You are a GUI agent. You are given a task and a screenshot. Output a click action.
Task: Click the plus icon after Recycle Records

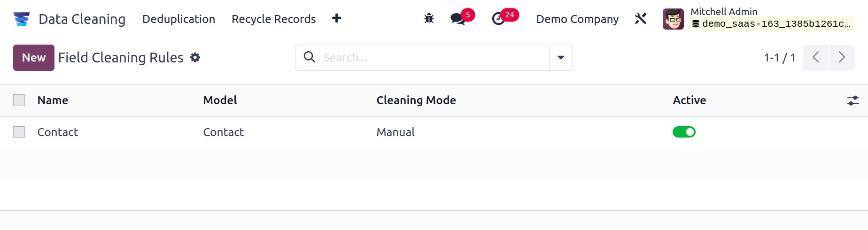(x=336, y=18)
